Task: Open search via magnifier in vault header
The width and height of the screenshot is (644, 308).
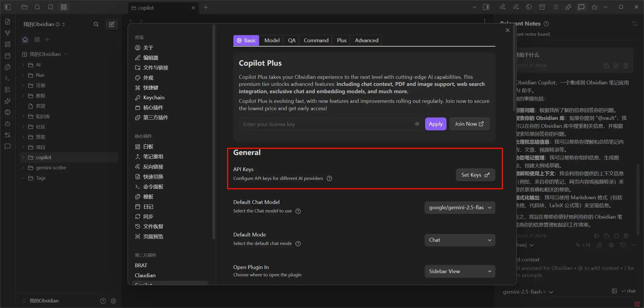Action: click(x=96, y=24)
